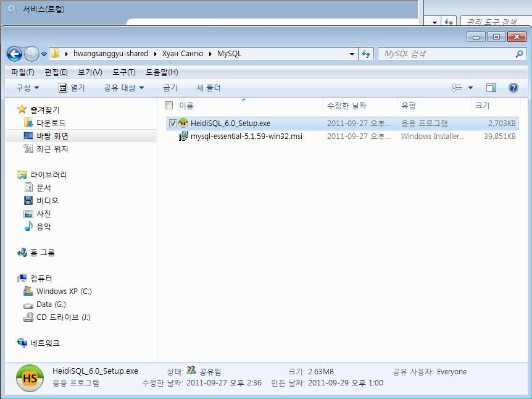Open the 사진 library

coord(44,214)
